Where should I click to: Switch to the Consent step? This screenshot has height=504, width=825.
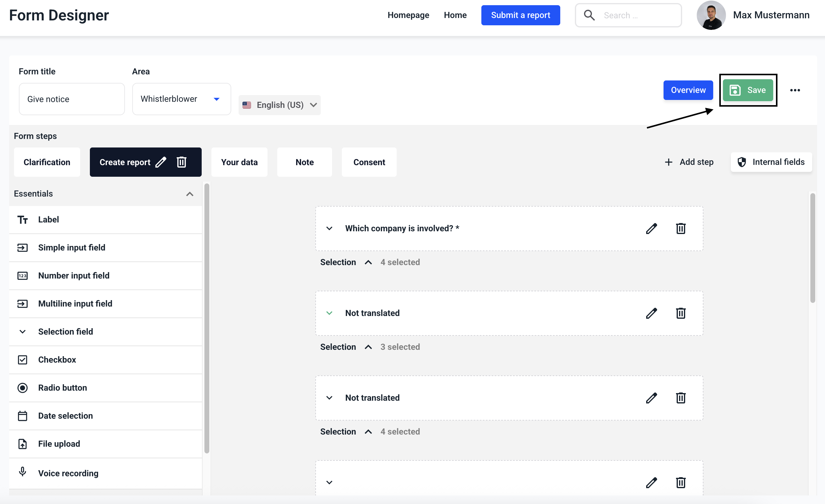[369, 162]
